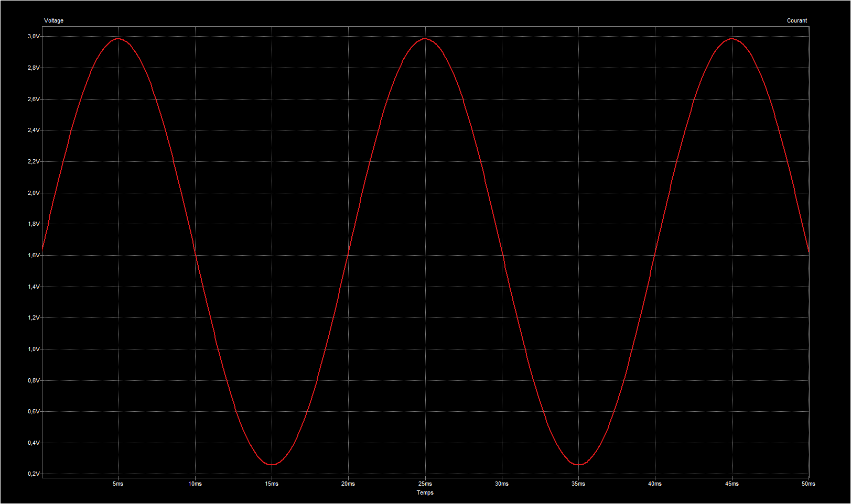
Task: Click the waveform peak at 45ms
Action: pyautogui.click(x=732, y=39)
